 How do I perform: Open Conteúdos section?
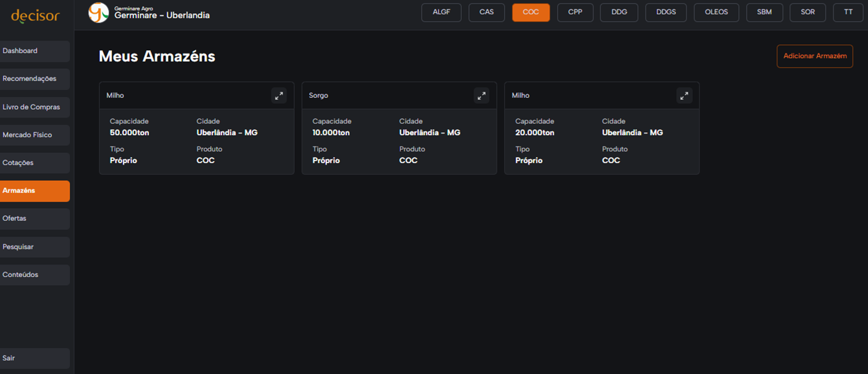click(x=35, y=275)
